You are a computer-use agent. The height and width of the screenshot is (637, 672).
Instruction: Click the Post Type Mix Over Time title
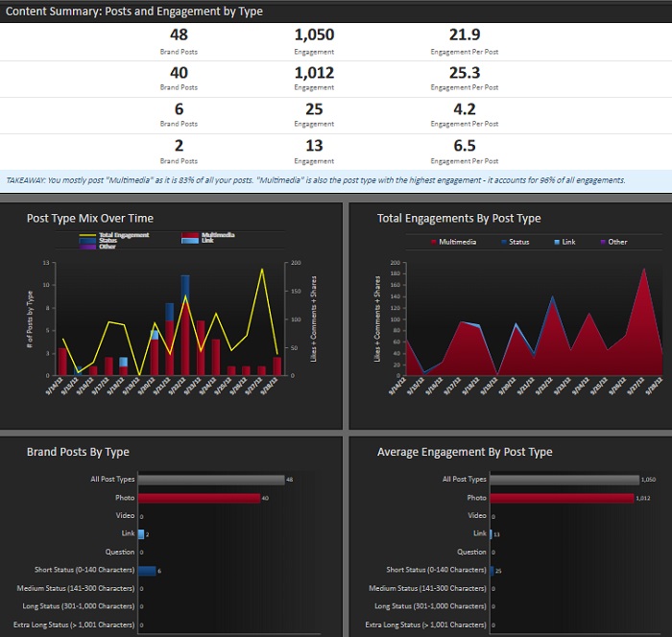(x=89, y=218)
